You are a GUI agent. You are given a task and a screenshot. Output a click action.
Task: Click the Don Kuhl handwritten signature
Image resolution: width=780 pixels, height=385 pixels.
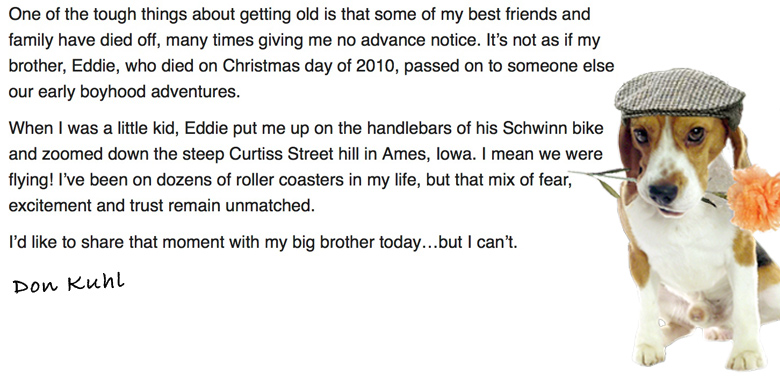[x=69, y=284]
